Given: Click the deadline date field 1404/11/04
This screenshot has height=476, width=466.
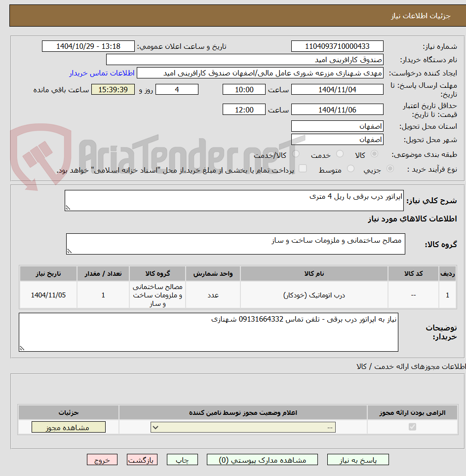Looking at the screenshot, I should click(x=337, y=90).
